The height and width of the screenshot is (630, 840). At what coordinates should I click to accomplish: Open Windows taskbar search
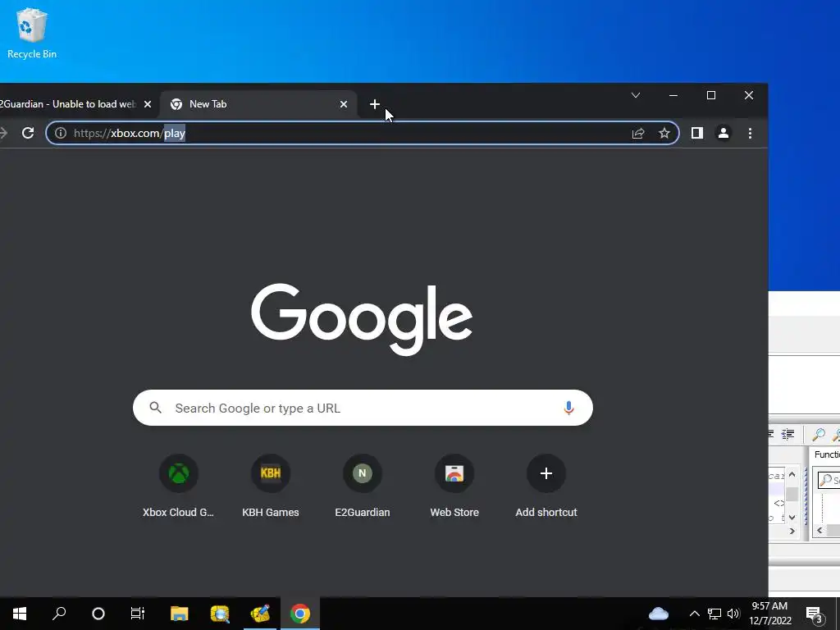tap(59, 614)
